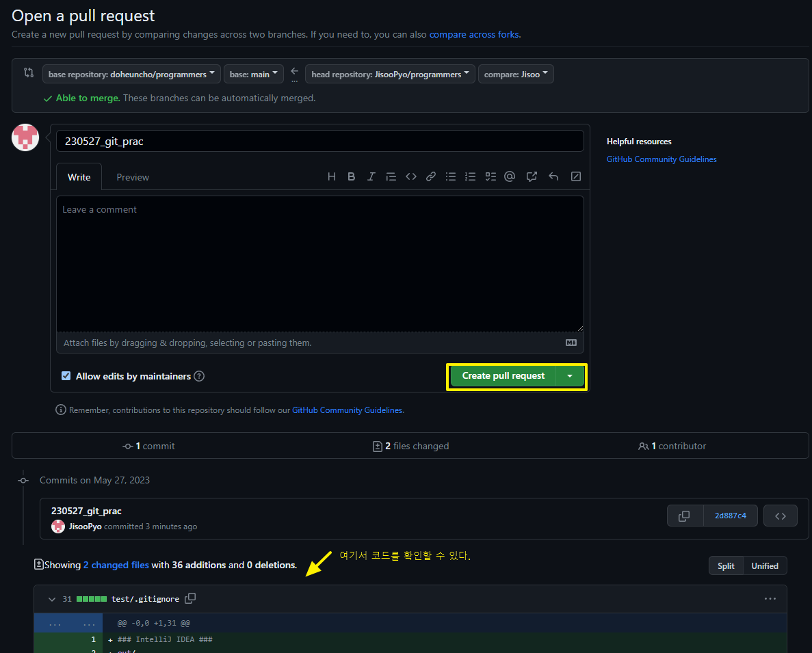
Task: Open GitHub Community Guidelines link in reminder
Action: (347, 410)
